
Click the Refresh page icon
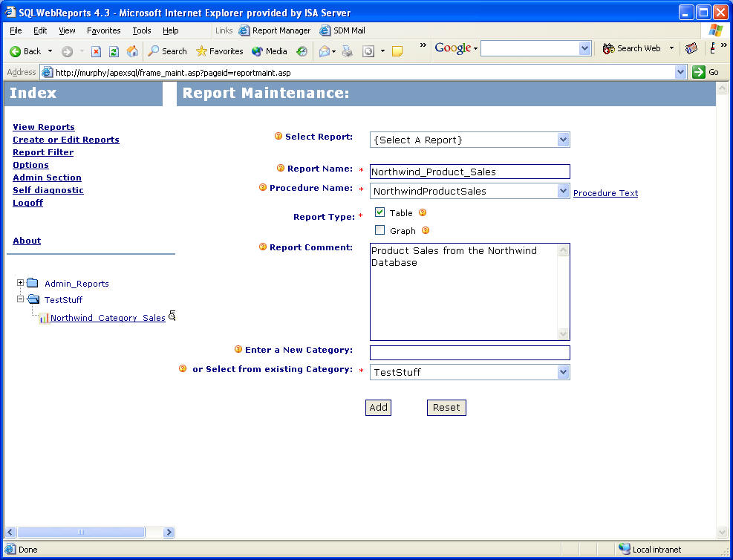pyautogui.click(x=114, y=51)
